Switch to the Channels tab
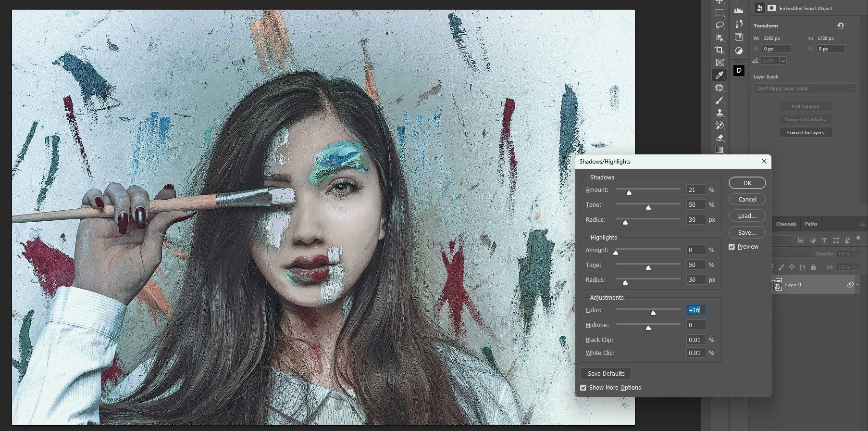 tap(786, 224)
